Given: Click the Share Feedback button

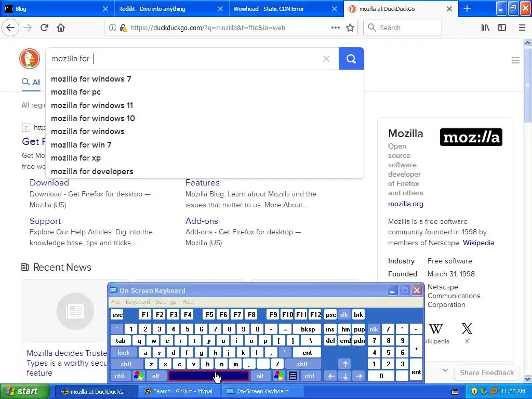Looking at the screenshot, I should pos(487,373).
